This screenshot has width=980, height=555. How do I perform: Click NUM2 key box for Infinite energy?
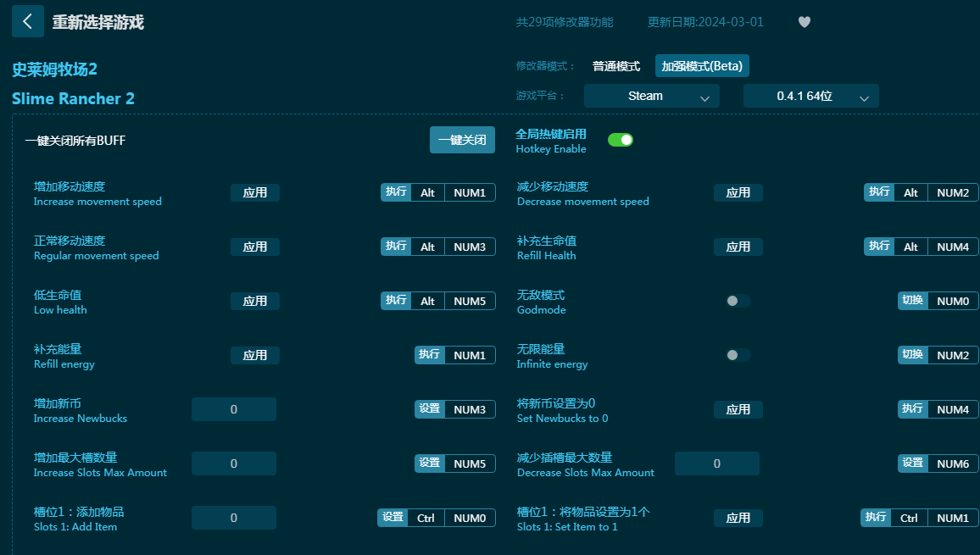coord(953,355)
